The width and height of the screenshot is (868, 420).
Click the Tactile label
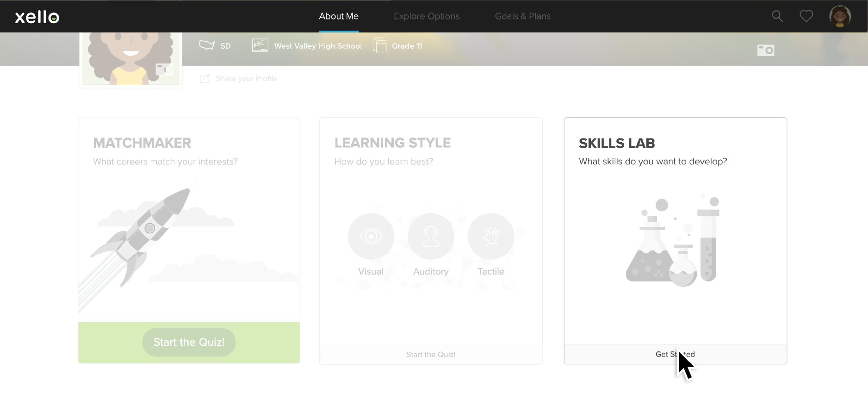pyautogui.click(x=491, y=272)
